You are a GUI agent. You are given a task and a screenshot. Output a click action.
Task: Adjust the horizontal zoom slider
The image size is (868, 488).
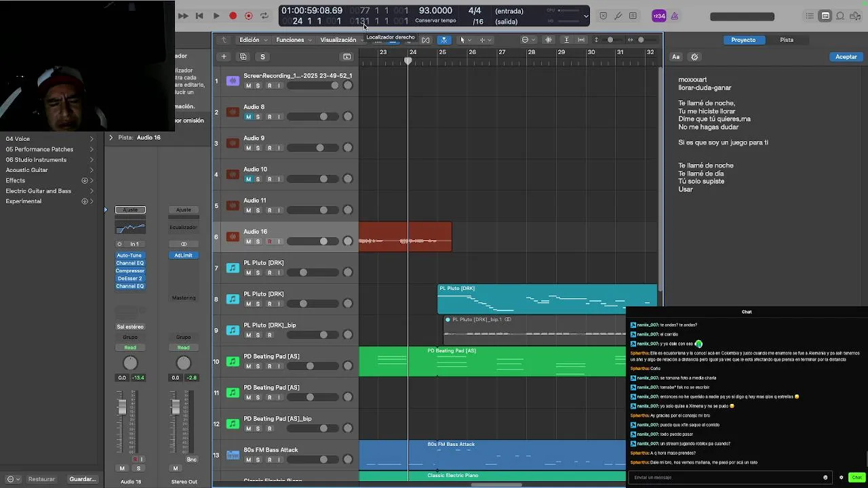coord(642,40)
